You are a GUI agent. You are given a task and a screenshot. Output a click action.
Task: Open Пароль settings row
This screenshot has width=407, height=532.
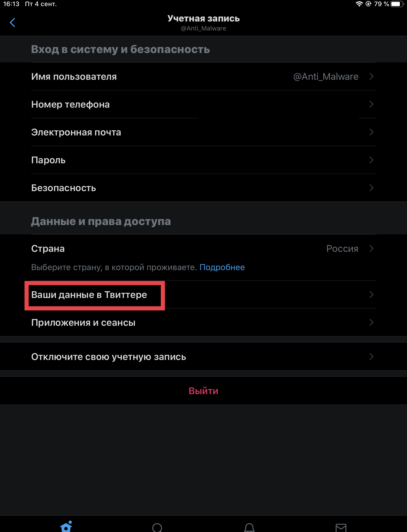click(x=48, y=160)
